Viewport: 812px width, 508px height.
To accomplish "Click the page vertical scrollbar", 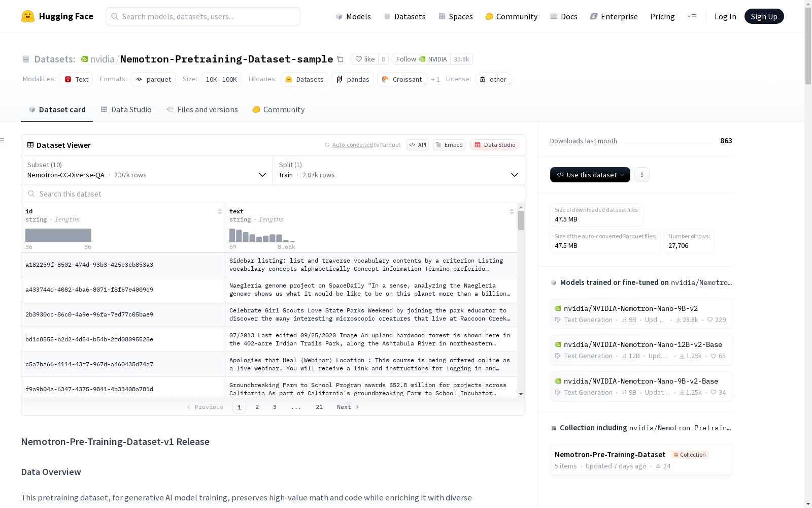I will click(808, 46).
